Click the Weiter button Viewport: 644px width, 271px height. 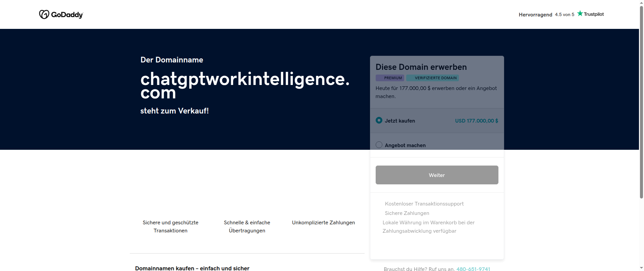coord(437,175)
